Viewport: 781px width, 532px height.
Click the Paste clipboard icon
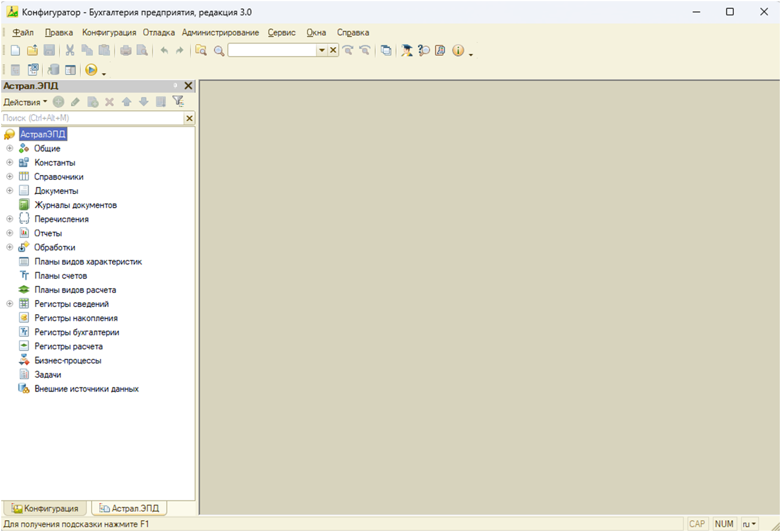pos(104,51)
